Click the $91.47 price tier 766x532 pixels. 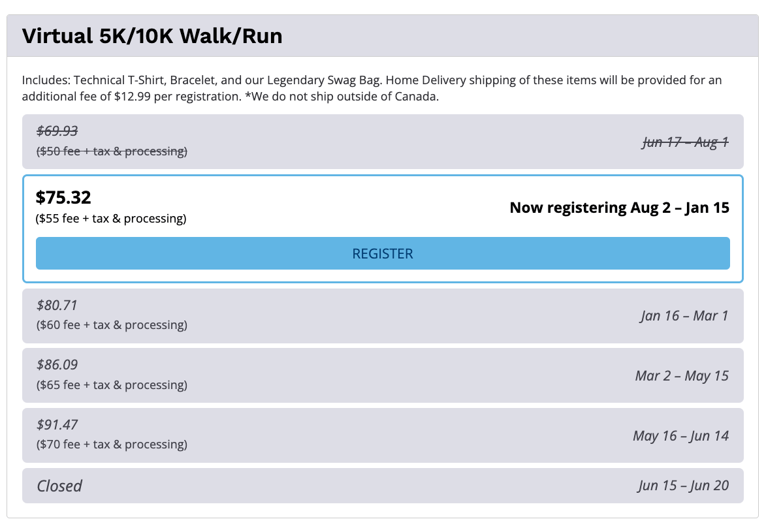(x=57, y=425)
